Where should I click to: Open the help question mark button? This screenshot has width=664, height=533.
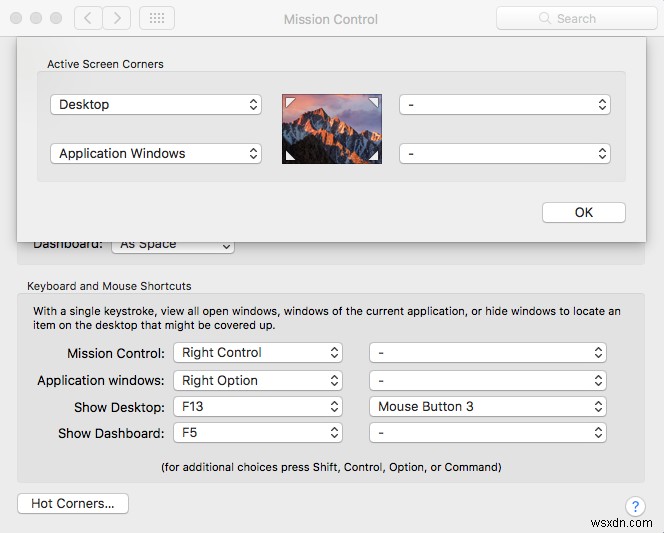point(634,507)
